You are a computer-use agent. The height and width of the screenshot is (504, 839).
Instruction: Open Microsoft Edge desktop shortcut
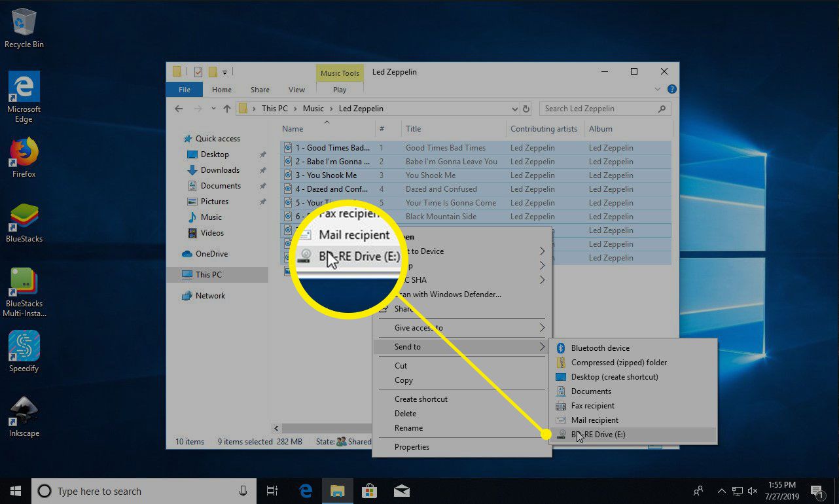(x=24, y=97)
